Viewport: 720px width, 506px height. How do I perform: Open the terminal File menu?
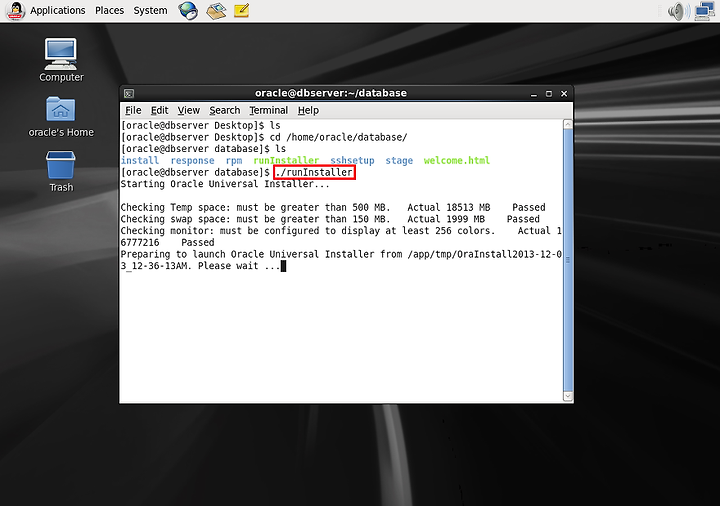pos(133,110)
